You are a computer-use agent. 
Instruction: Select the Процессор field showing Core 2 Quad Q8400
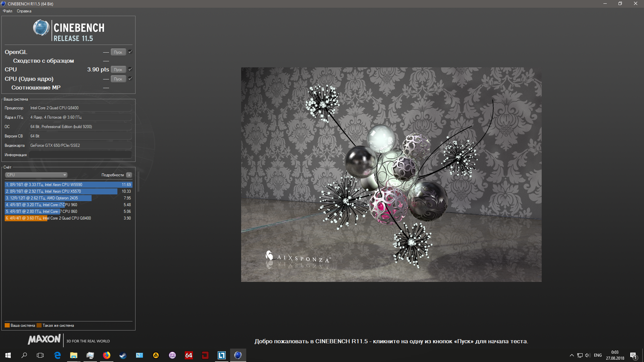click(80, 108)
